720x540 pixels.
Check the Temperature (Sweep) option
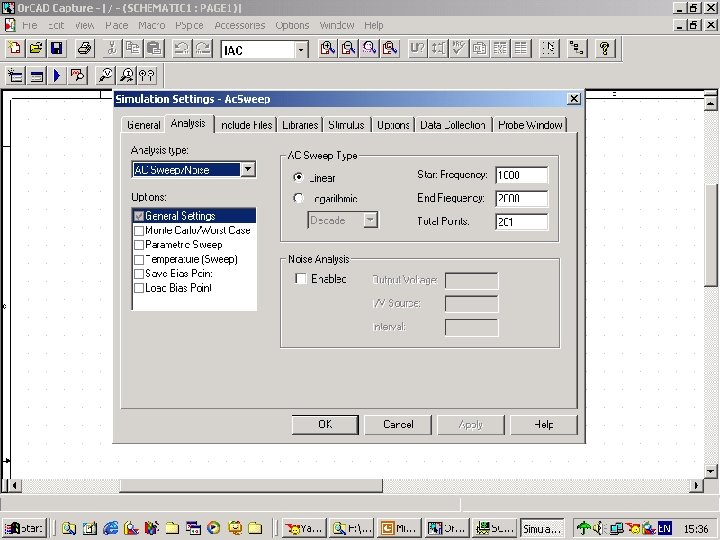139,259
